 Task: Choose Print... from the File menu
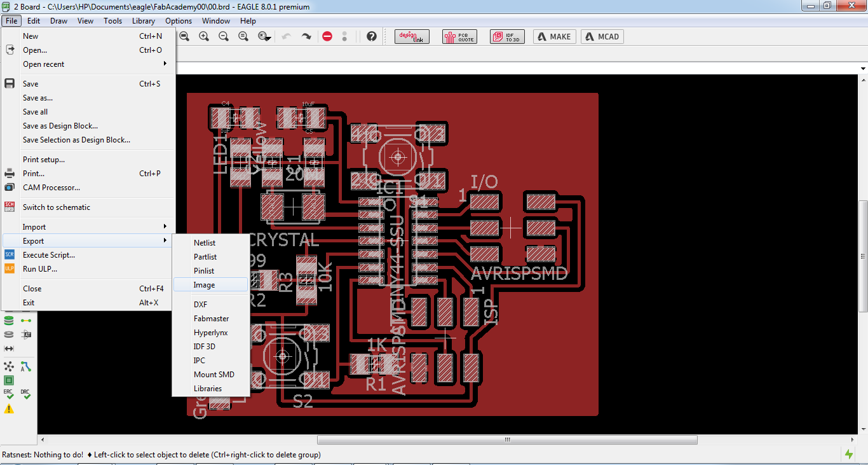click(89, 174)
